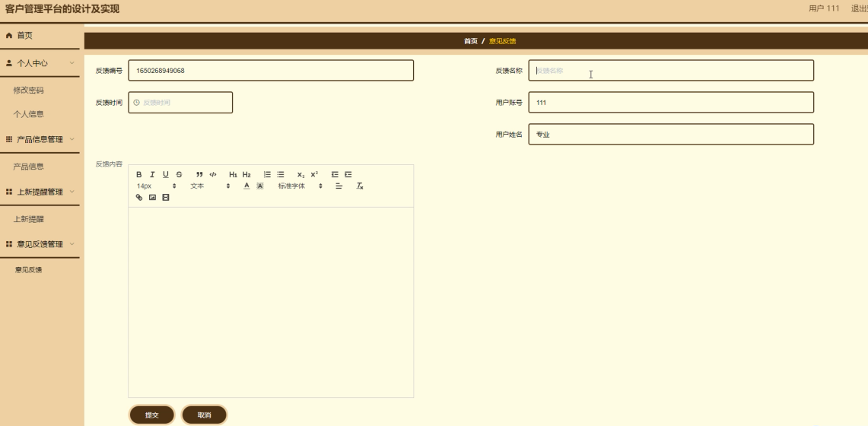This screenshot has width=868, height=426.
Task: Toggle underline formatting
Action: 166,175
